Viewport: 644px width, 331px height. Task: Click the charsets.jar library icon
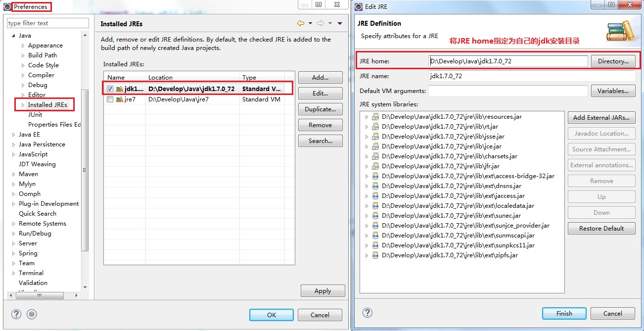tap(375, 156)
